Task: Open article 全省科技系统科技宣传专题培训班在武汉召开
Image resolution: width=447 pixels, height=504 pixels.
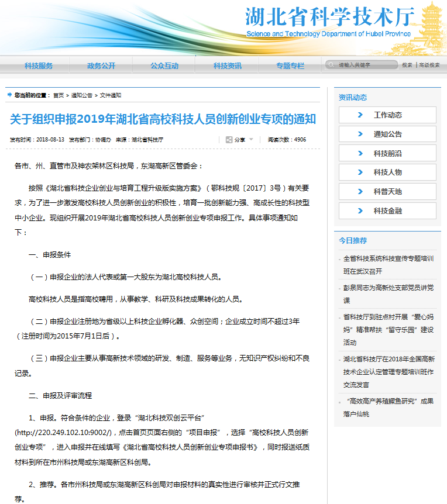Action: click(388, 265)
